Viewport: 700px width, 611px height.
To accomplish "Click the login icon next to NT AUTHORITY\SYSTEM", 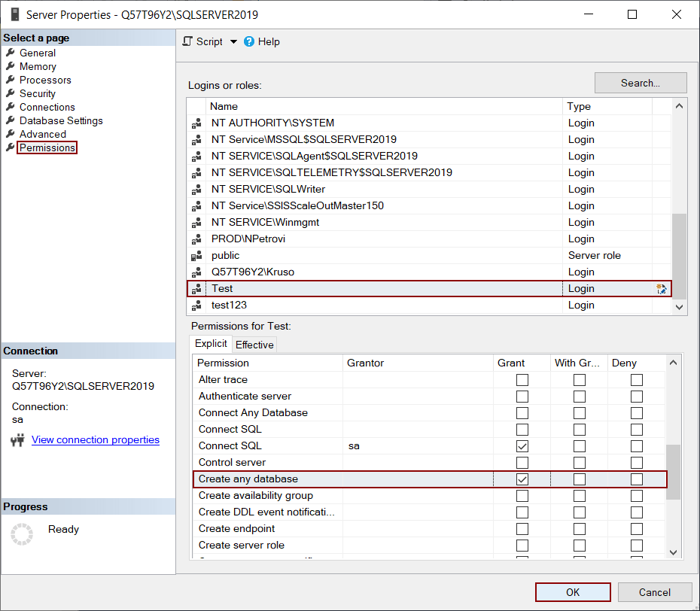I will [197, 123].
